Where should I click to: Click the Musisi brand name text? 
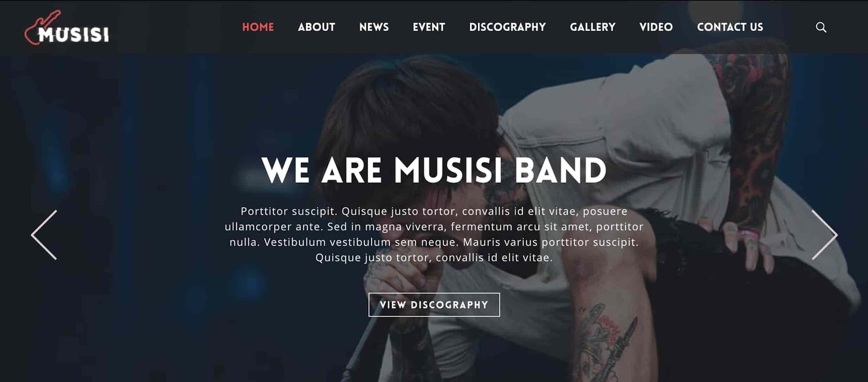point(73,35)
